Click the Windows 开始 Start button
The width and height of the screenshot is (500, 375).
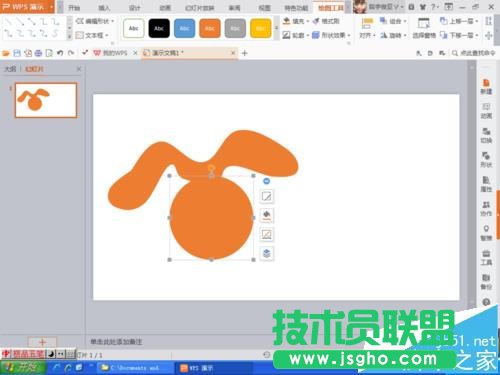click(23, 368)
